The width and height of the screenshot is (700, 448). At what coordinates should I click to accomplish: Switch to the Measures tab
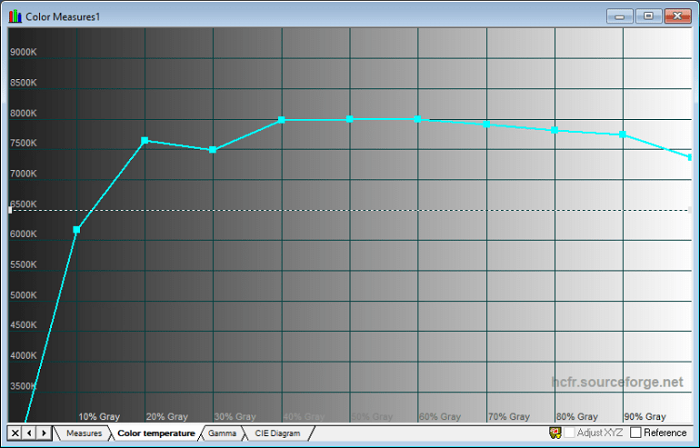pos(84,433)
